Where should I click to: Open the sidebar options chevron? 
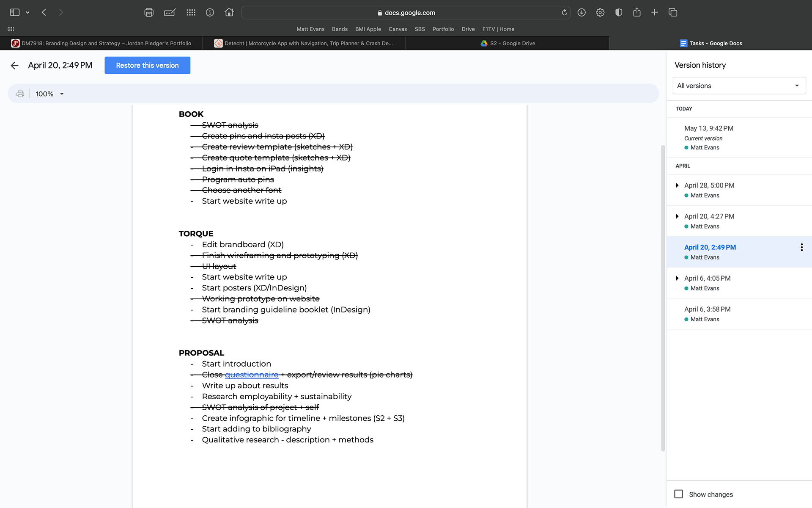tap(27, 13)
